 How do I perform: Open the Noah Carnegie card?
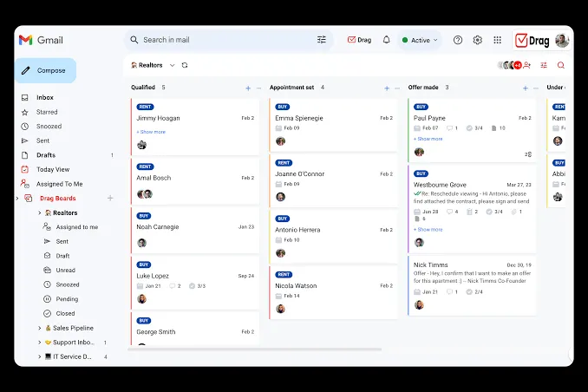coord(195,231)
